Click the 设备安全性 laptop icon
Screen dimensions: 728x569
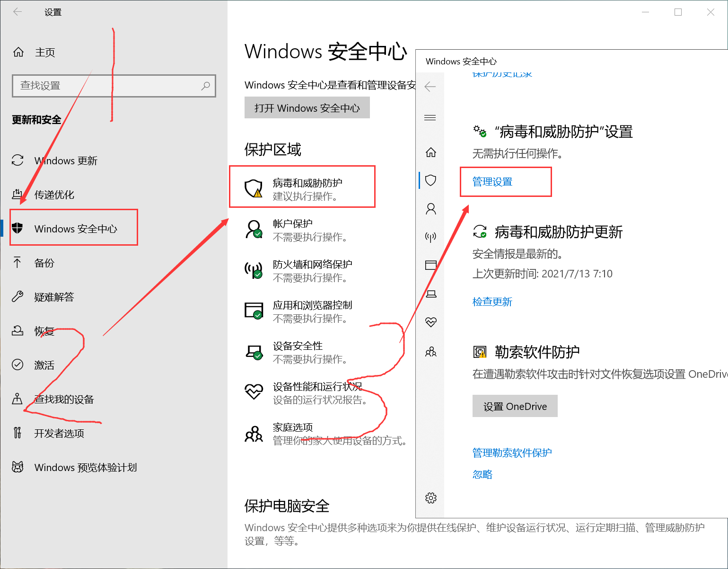pyautogui.click(x=254, y=352)
